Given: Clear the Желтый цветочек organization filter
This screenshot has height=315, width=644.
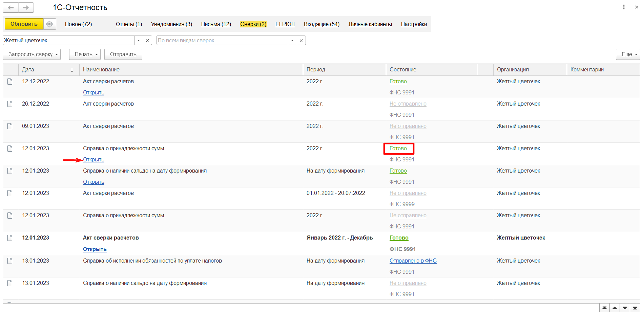Looking at the screenshot, I should [147, 41].
